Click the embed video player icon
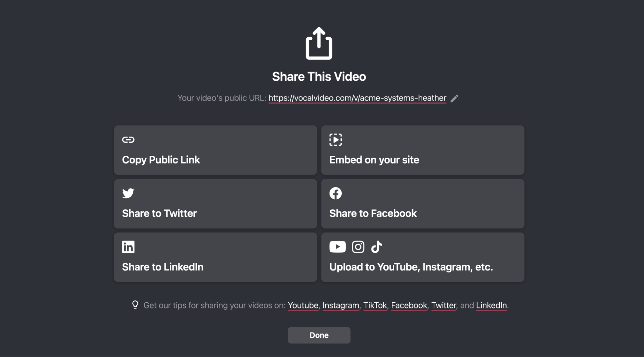 tap(335, 139)
